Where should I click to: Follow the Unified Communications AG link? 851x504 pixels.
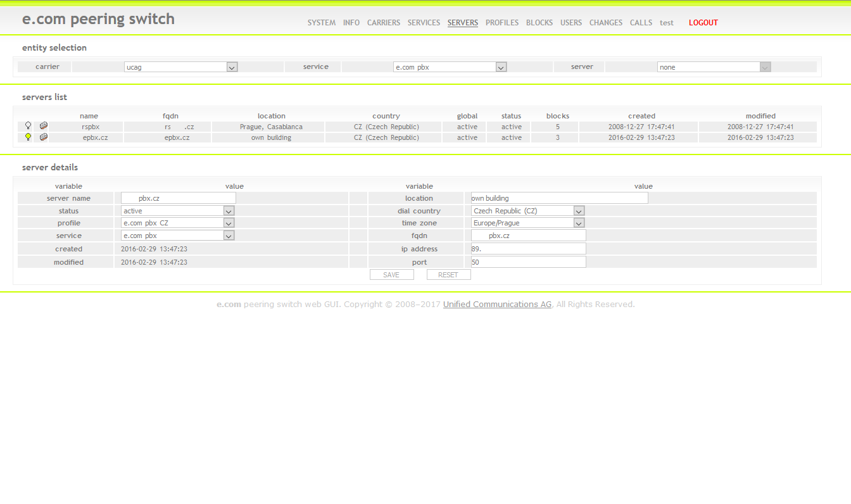[497, 305]
